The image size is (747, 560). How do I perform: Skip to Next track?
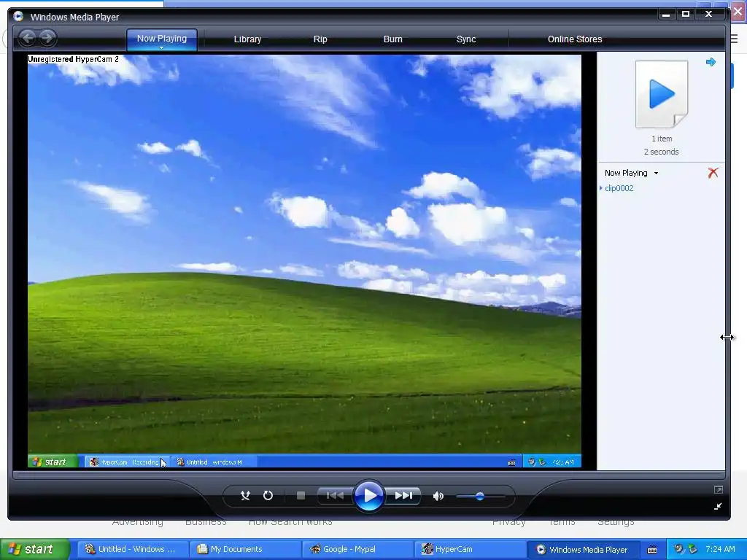(403, 496)
